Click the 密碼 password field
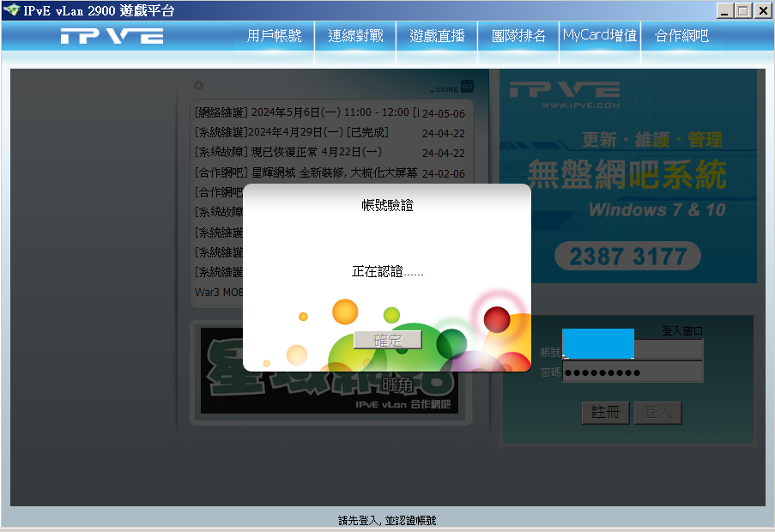The height and width of the screenshot is (532, 775). (x=633, y=372)
